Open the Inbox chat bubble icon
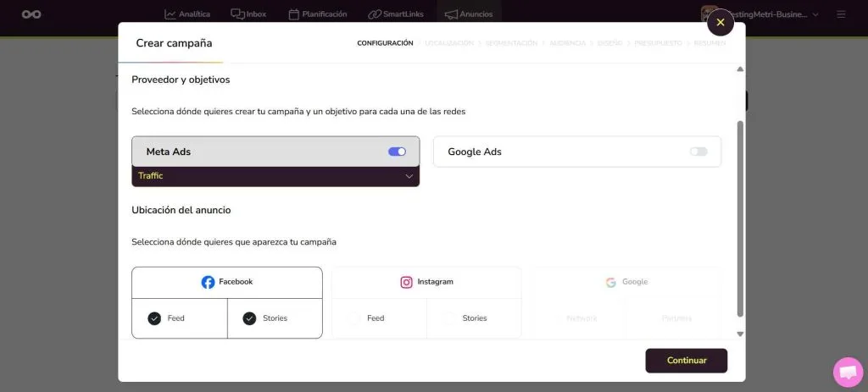The height and width of the screenshot is (392, 868). pyautogui.click(x=237, y=14)
